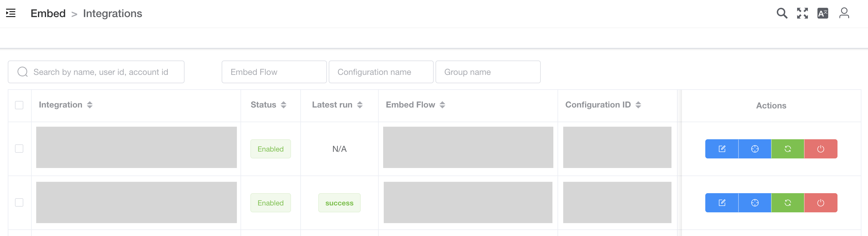Viewport: 868px width, 236px height.
Task: Refresh the first integration with green button
Action: point(788,149)
